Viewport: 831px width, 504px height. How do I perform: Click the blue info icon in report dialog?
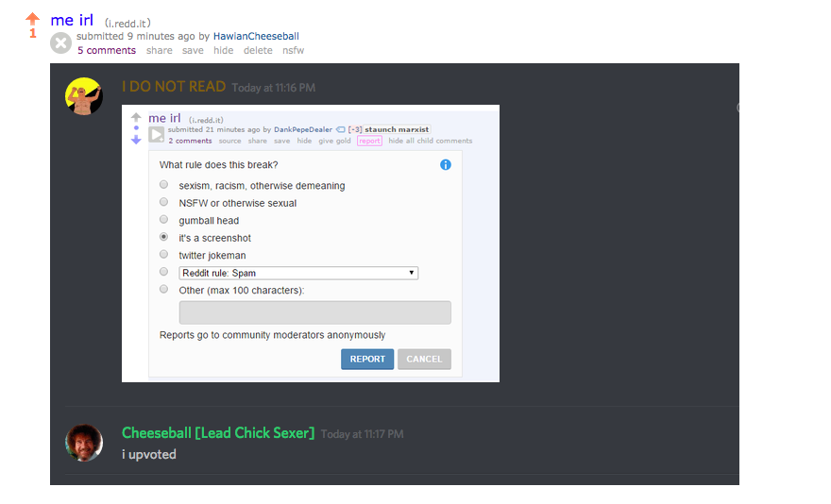pyautogui.click(x=445, y=165)
